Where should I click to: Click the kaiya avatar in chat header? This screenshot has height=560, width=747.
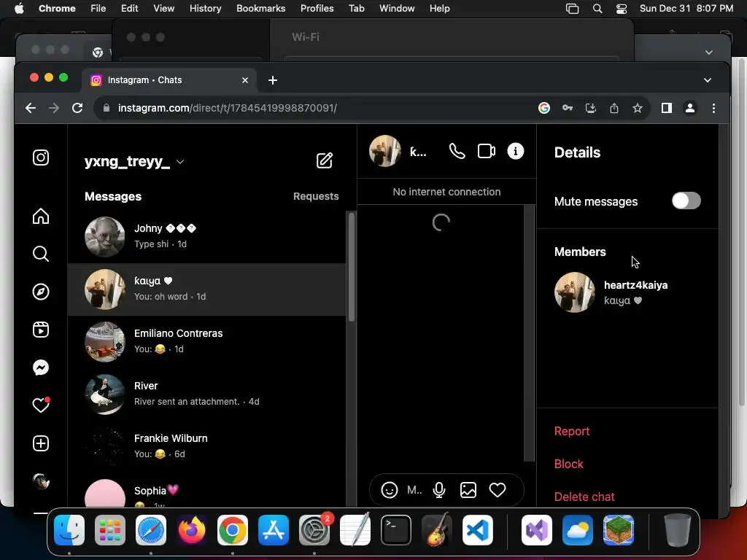pos(385,151)
